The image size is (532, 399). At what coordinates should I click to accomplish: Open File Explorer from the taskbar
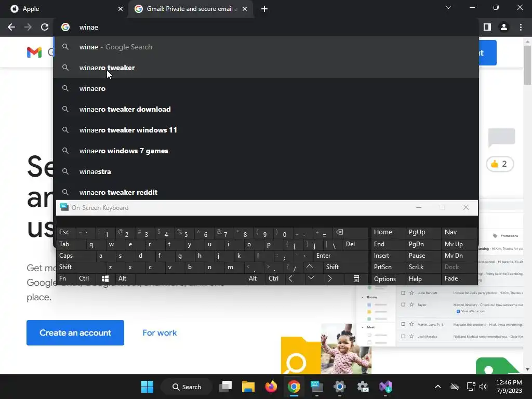(248, 387)
